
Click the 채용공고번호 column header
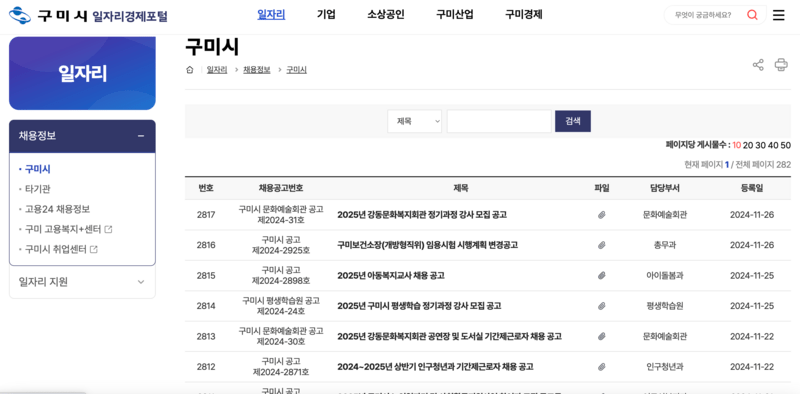(281, 188)
